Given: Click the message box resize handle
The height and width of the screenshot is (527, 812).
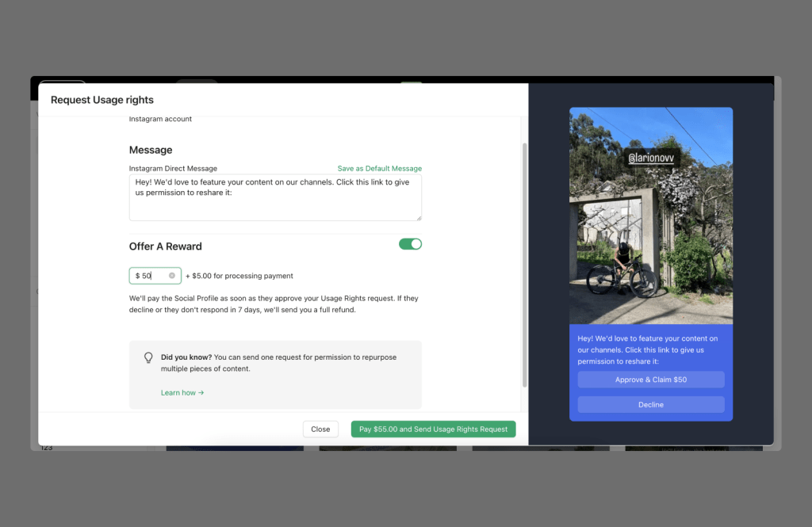Looking at the screenshot, I should point(418,217).
